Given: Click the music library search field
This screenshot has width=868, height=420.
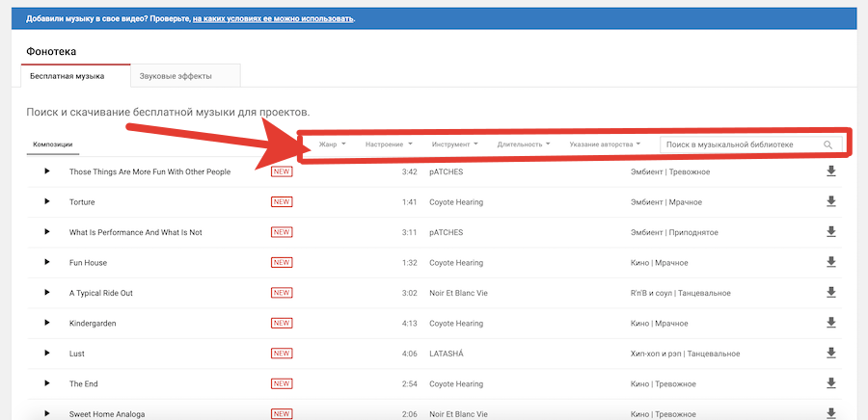Looking at the screenshot, I should click(x=741, y=144).
